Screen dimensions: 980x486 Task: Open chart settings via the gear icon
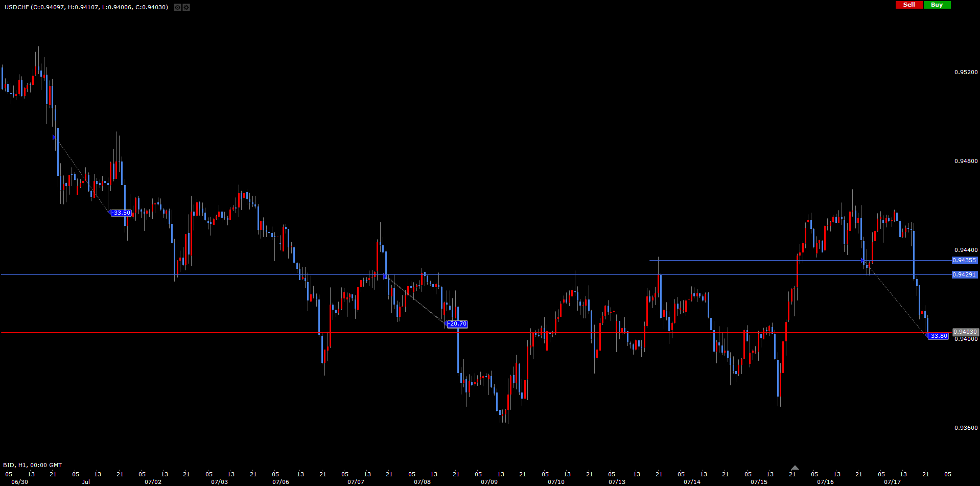pos(186,8)
